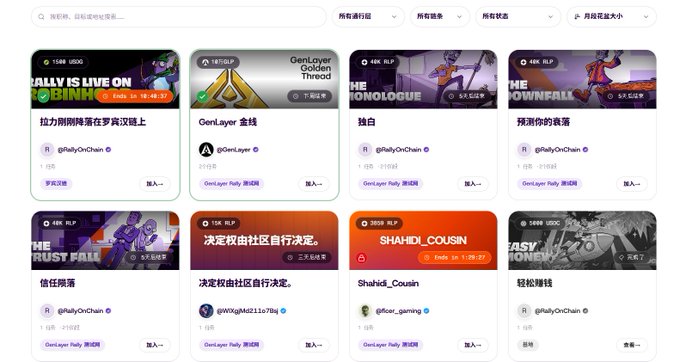The width and height of the screenshot is (680, 362).
Task: Click R avatar on Robinhood rally card
Action: point(47,150)
